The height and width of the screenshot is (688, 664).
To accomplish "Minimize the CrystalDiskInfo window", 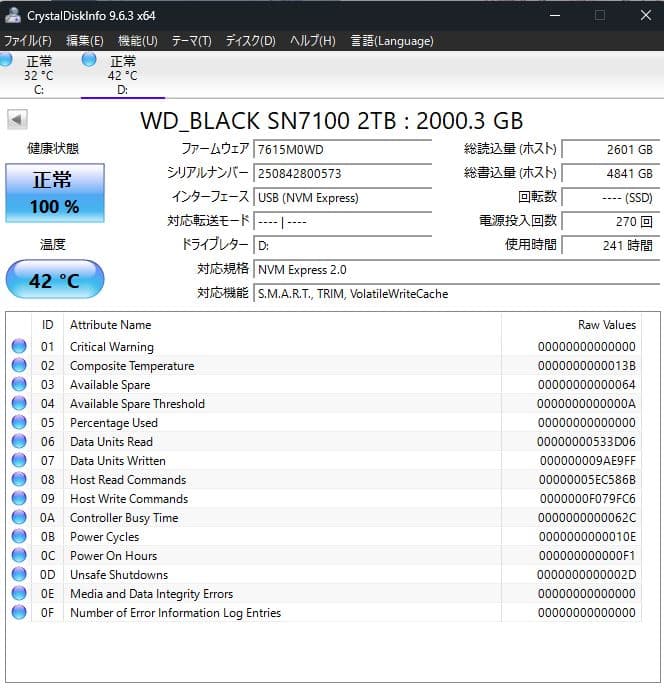I will [555, 15].
